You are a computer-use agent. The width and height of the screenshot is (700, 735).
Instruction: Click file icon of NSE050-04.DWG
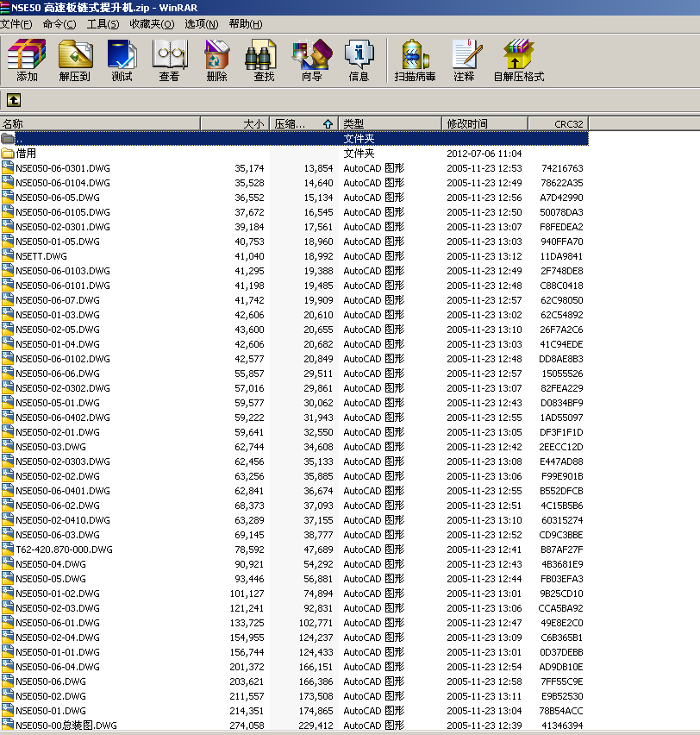[x=7, y=564]
